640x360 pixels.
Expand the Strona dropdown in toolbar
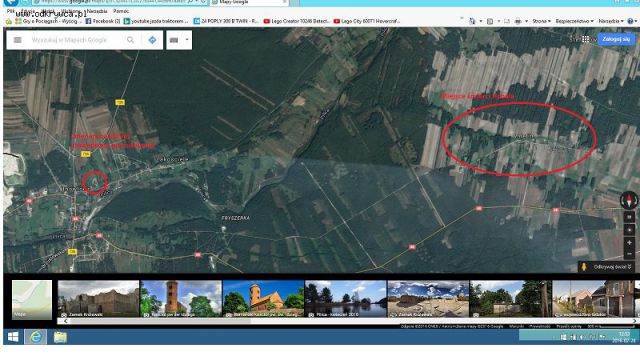[542, 21]
